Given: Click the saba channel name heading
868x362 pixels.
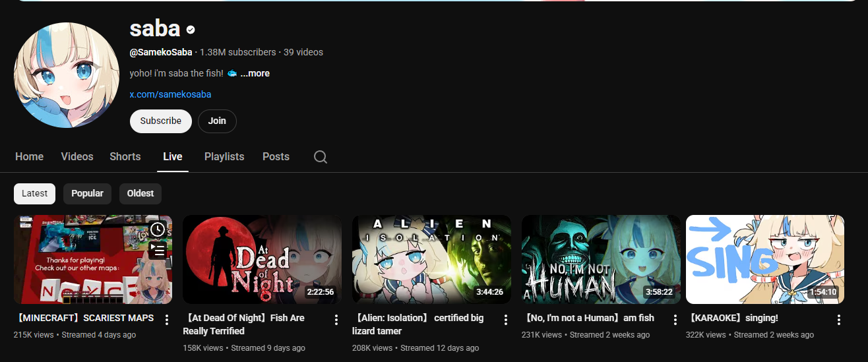Looking at the screenshot, I should pos(155,28).
